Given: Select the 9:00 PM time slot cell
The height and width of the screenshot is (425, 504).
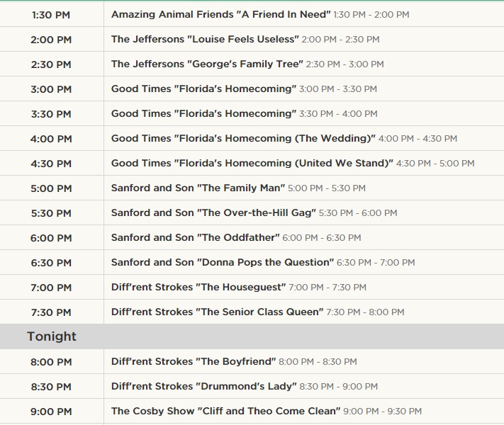Looking at the screenshot, I should [x=51, y=411].
